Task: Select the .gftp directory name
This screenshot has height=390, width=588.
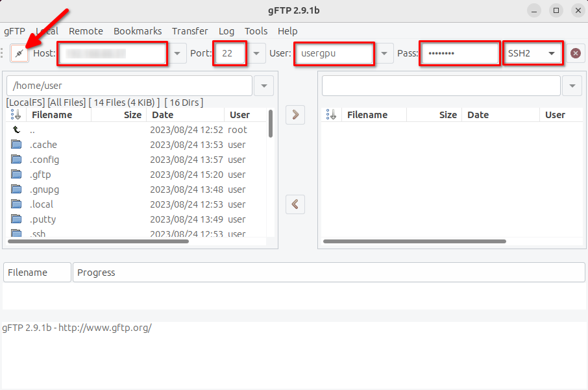Action: coord(40,175)
